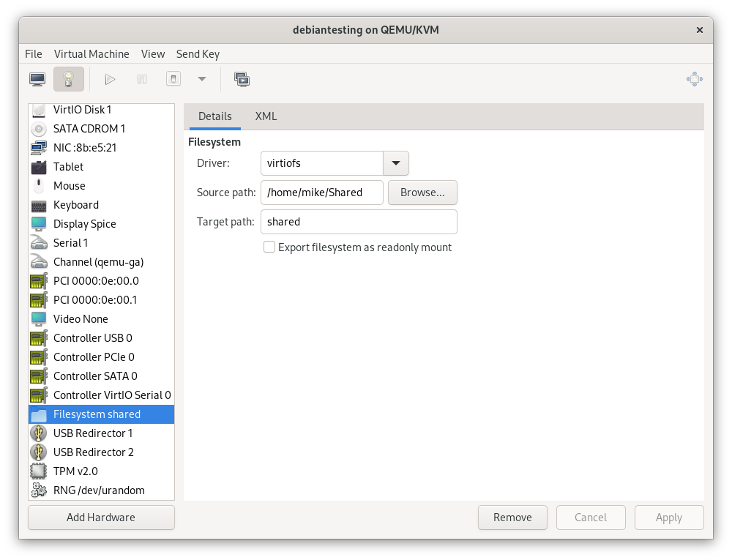Toggle fullscreen with the arrows icon
Viewport: 732px width, 560px height.
(694, 79)
